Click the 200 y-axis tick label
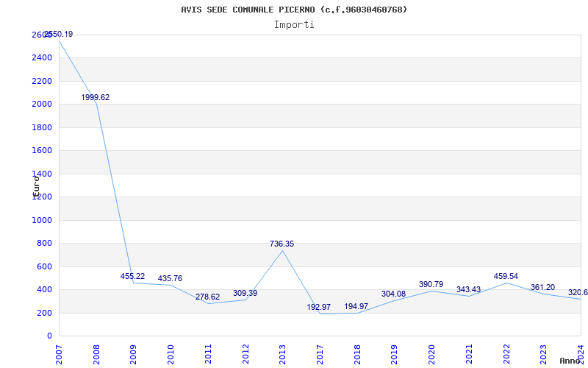 coord(45,313)
